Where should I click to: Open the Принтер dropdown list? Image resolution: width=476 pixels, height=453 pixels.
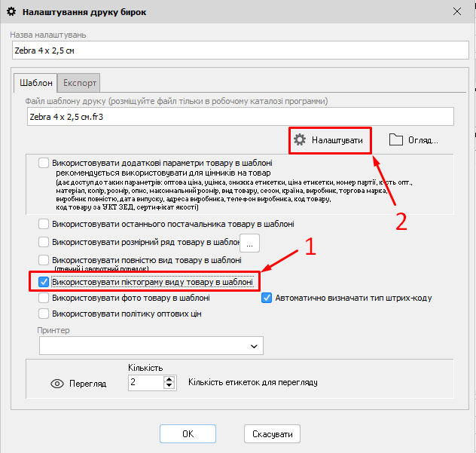[x=254, y=345]
